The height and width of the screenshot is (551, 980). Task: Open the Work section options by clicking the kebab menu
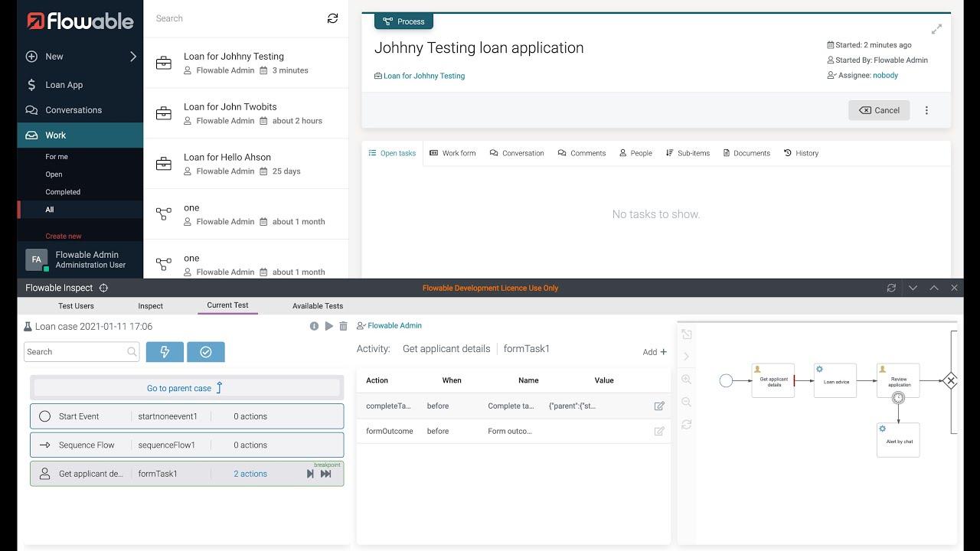[x=926, y=109]
